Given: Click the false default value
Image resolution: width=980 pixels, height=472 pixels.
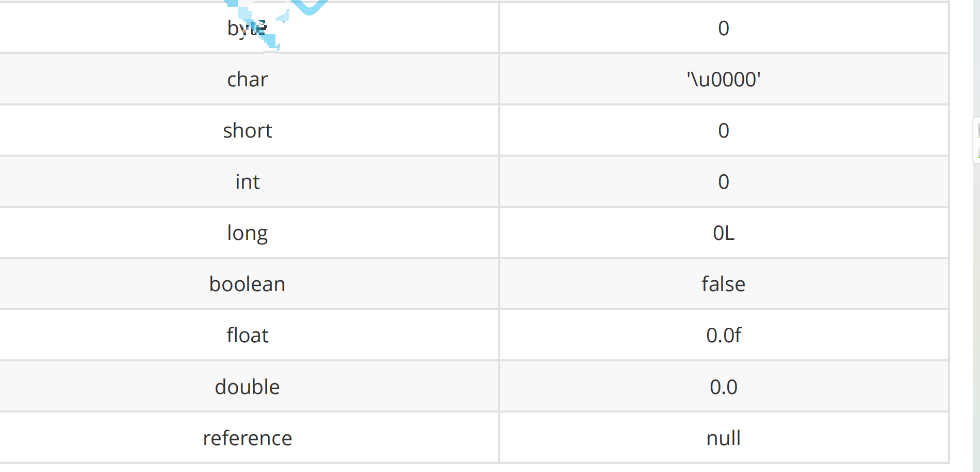Looking at the screenshot, I should point(724,284).
